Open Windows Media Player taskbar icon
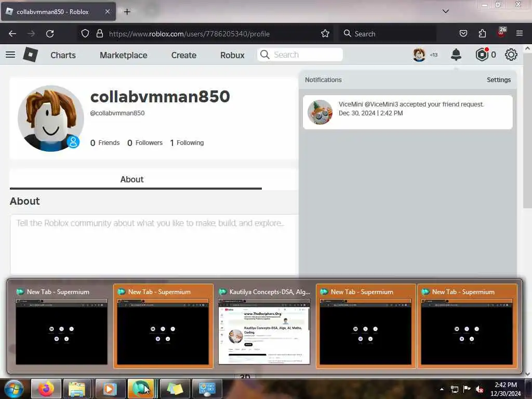 109,389
